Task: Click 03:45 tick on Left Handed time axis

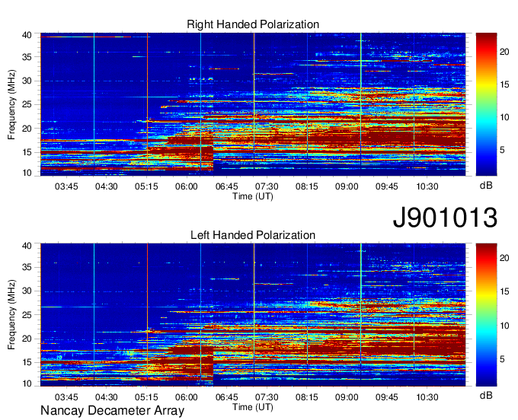Action: click(66, 397)
